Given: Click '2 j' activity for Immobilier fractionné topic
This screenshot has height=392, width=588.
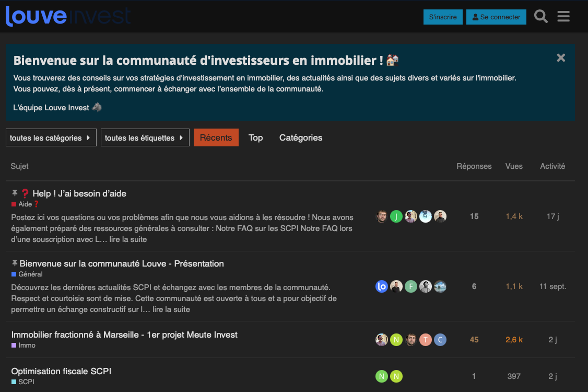Looking at the screenshot, I should pyautogui.click(x=552, y=340).
